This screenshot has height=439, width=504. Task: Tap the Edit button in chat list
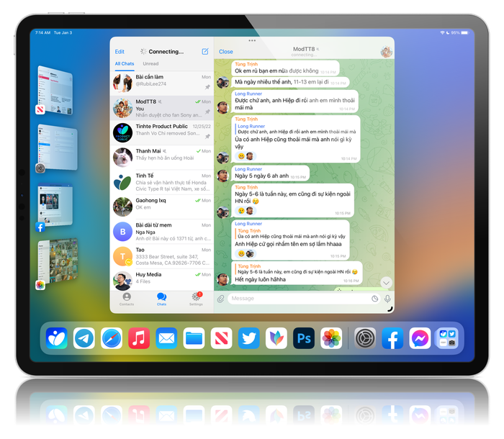(x=120, y=51)
